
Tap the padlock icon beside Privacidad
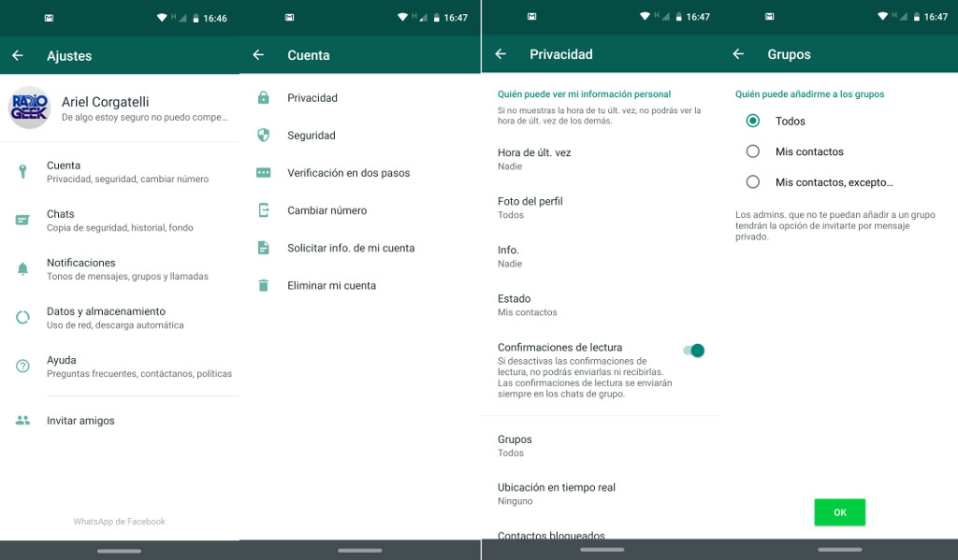[x=264, y=98]
